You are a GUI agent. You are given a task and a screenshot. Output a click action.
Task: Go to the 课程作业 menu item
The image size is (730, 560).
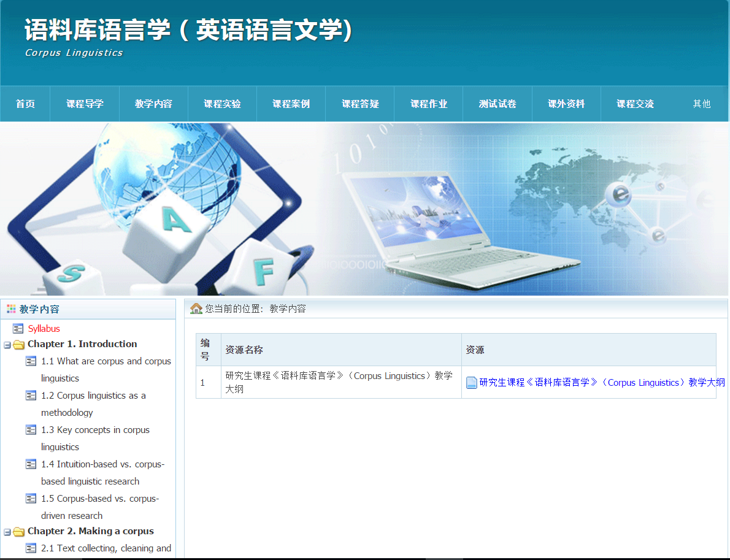pos(429,104)
